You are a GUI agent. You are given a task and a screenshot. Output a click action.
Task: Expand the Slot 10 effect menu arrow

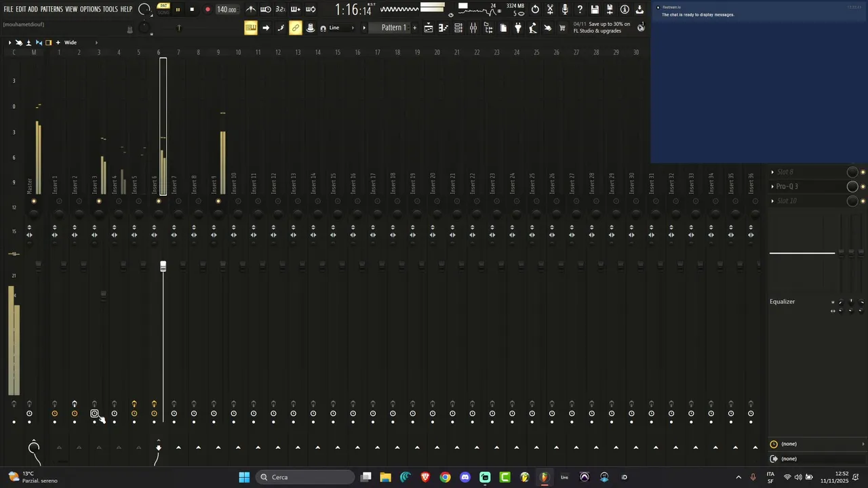click(772, 201)
